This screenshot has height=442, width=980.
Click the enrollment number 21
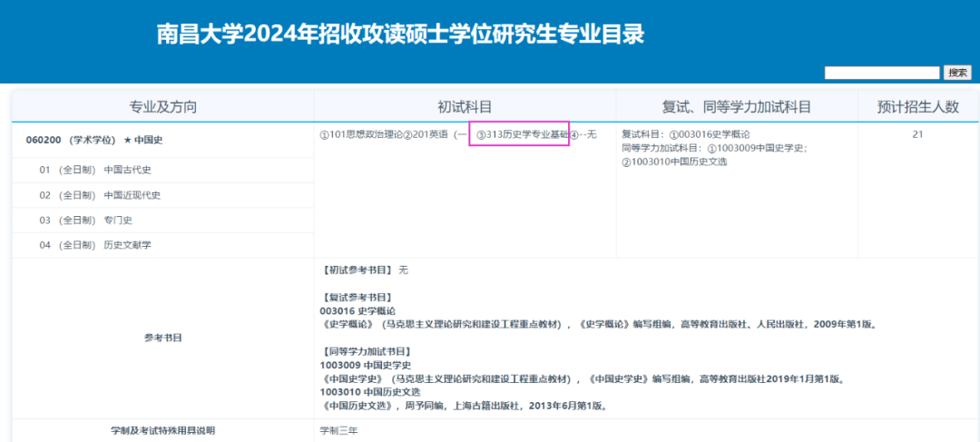(917, 133)
